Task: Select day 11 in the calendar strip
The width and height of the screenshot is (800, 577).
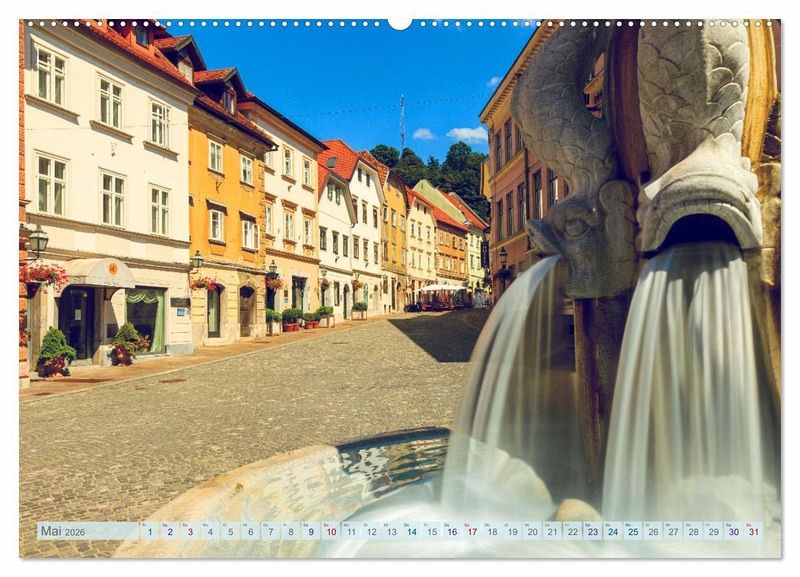Action: [351, 531]
